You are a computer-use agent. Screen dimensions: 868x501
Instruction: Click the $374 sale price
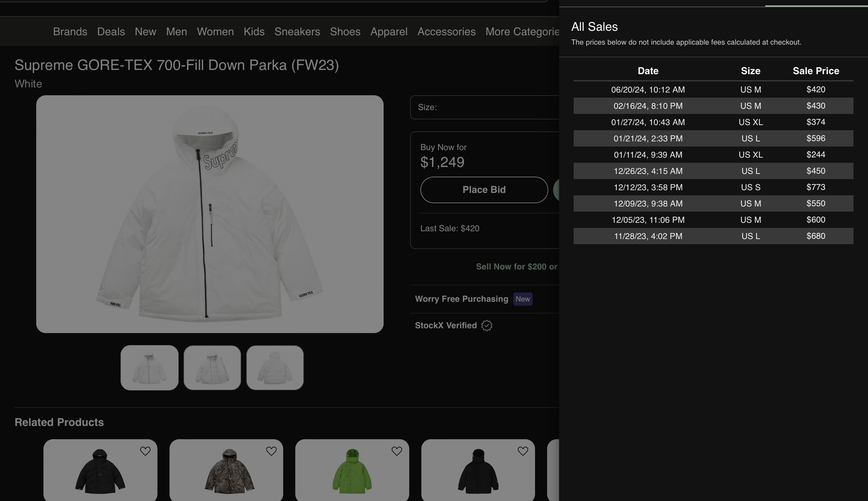pyautogui.click(x=816, y=122)
